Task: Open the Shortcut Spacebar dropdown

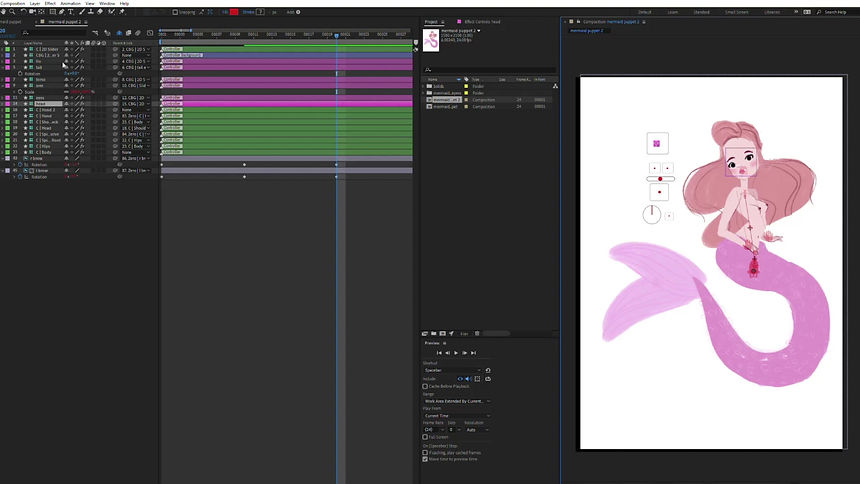Action: pos(452,370)
